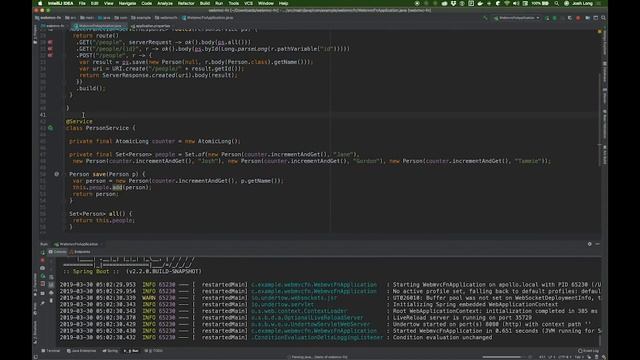Click the example breadcrumb in the navigation bar
The image size is (640, 360).
(141, 18)
